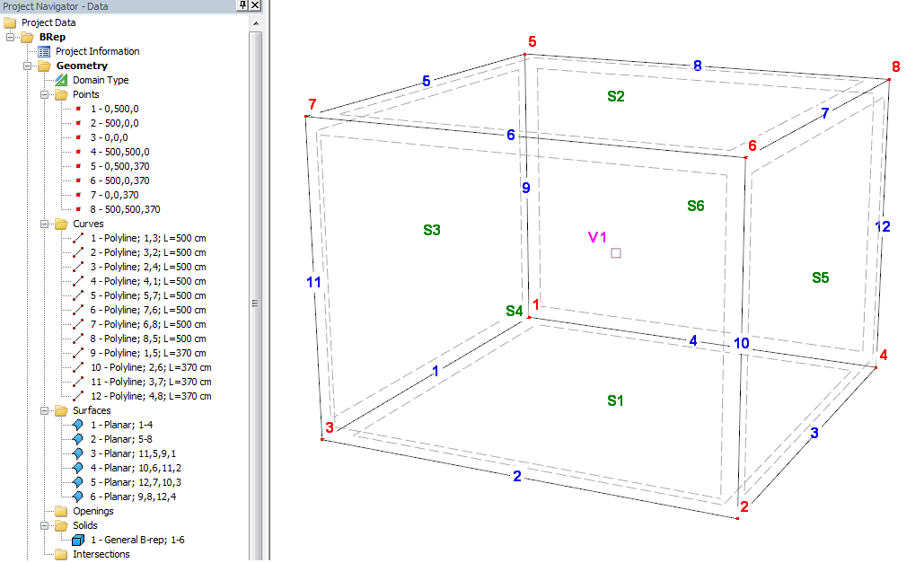
Task: Click surface label S1 in the 3D view
Action: (x=615, y=400)
